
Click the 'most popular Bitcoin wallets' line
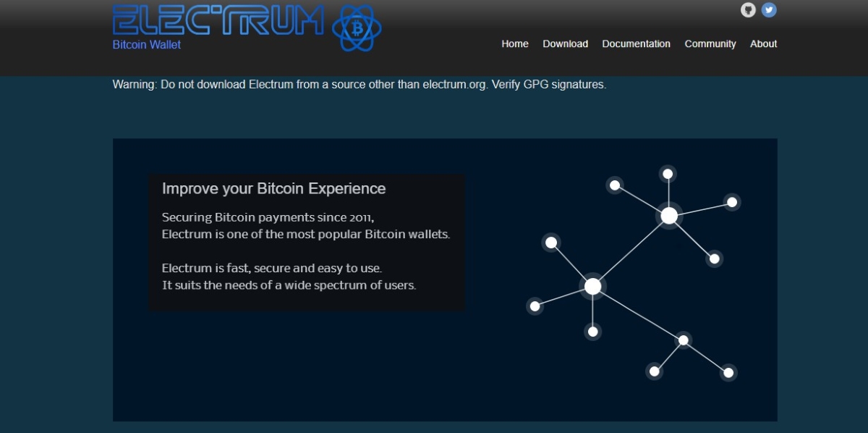click(x=306, y=235)
